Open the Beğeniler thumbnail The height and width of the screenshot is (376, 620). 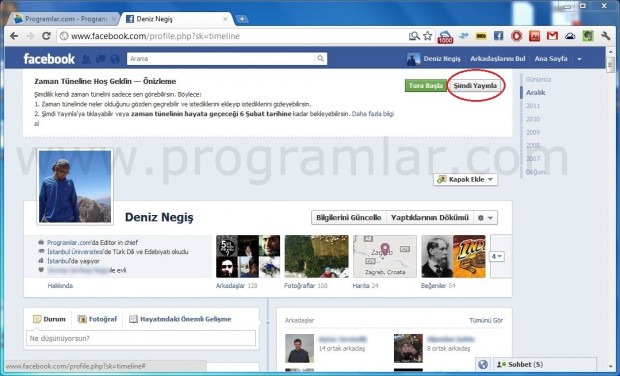[453, 257]
